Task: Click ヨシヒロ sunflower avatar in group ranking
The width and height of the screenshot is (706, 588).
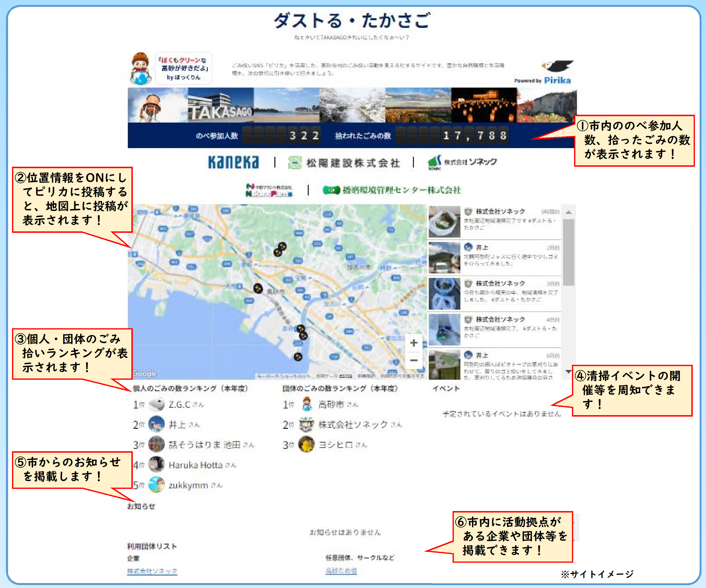Action: pos(306,444)
